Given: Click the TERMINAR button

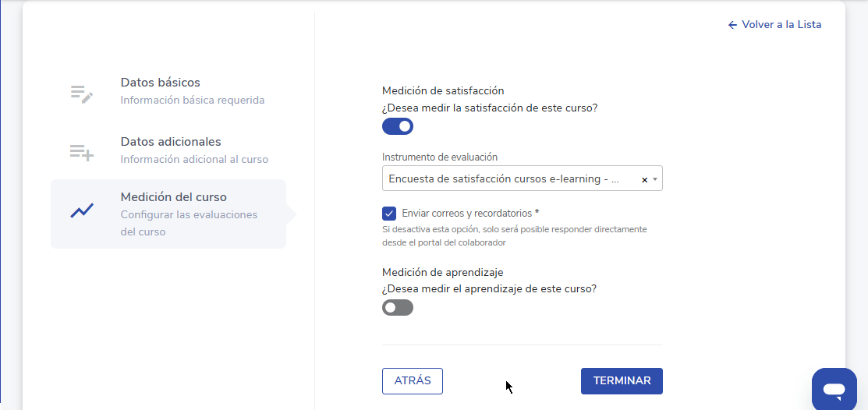Looking at the screenshot, I should pyautogui.click(x=622, y=381).
